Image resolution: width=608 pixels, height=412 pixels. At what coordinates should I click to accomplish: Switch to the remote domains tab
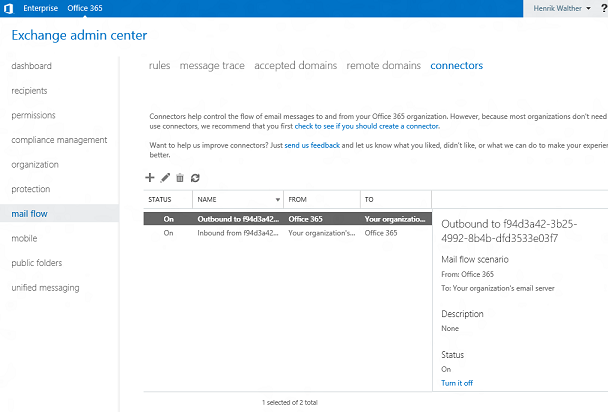(x=383, y=66)
